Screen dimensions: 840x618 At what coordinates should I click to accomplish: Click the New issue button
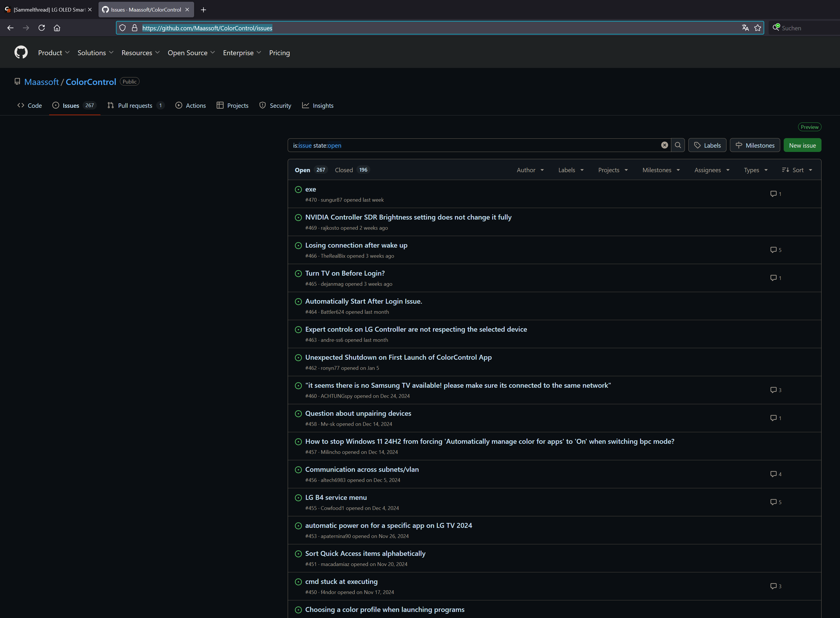pyautogui.click(x=802, y=145)
